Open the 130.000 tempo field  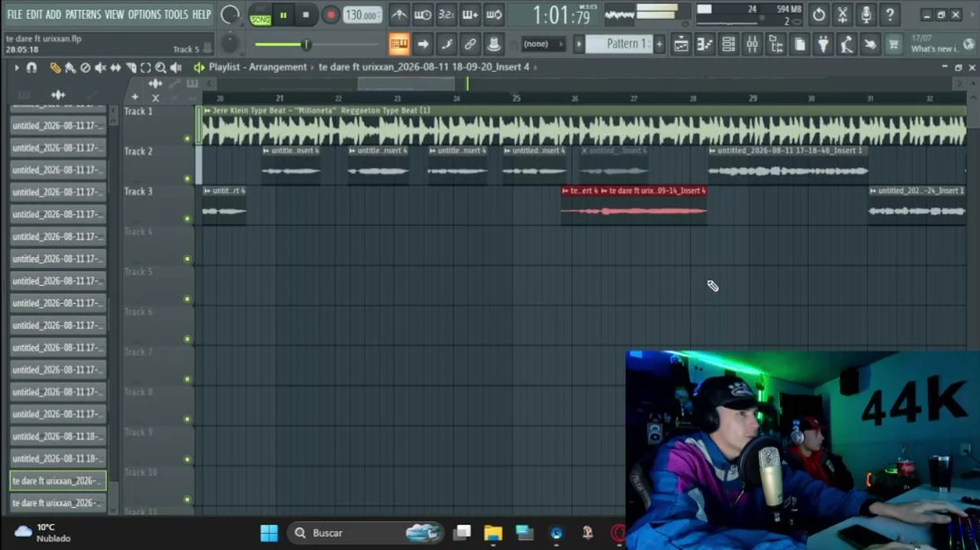point(361,15)
